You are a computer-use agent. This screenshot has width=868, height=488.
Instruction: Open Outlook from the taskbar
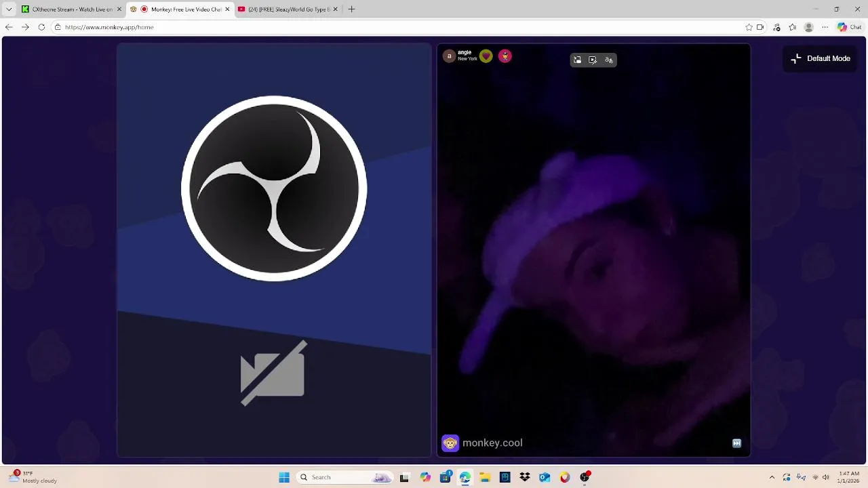[x=545, y=477]
